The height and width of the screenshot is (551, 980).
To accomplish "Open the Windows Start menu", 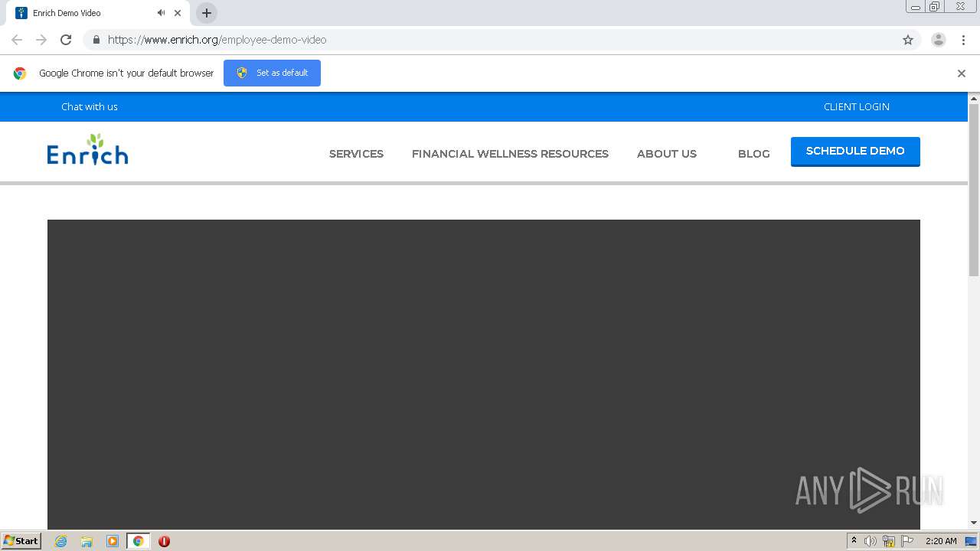I will (21, 541).
